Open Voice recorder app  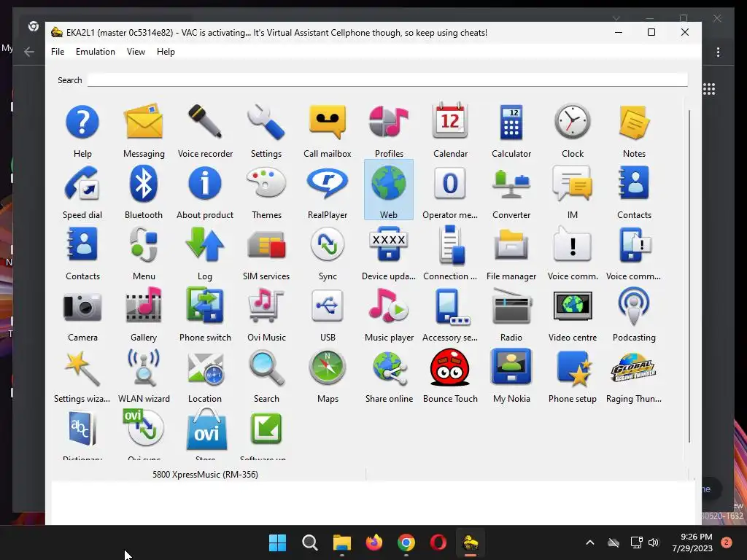(205, 122)
